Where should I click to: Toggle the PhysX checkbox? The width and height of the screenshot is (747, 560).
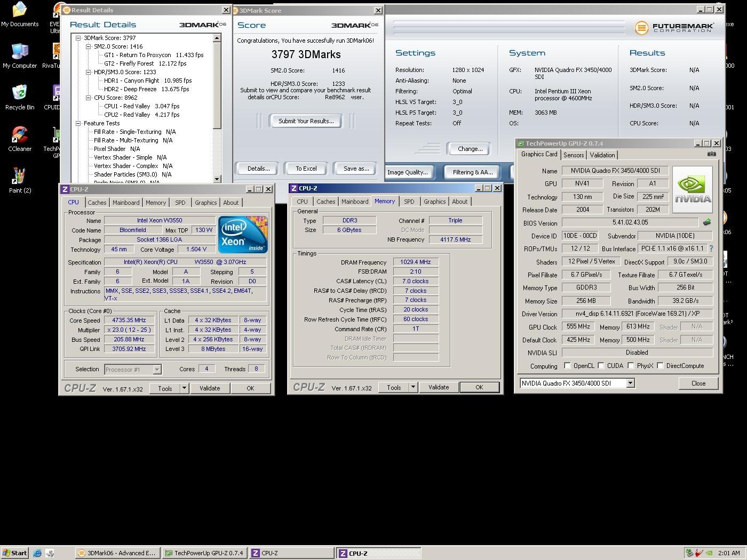631,366
